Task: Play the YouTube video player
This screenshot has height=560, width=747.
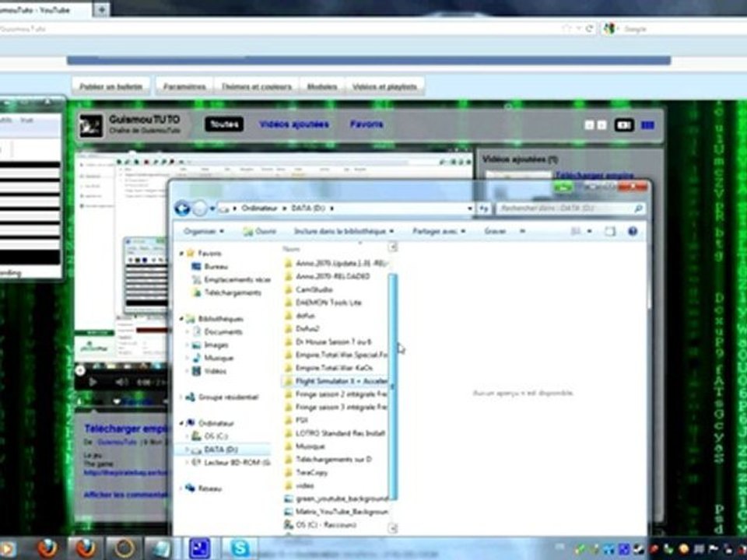Action: point(93,382)
